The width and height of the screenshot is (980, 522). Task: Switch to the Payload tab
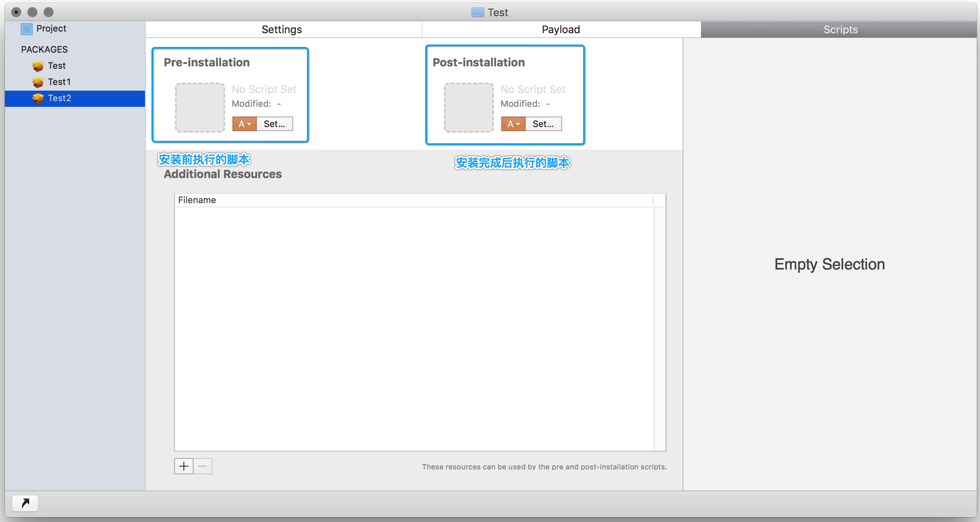(x=561, y=29)
